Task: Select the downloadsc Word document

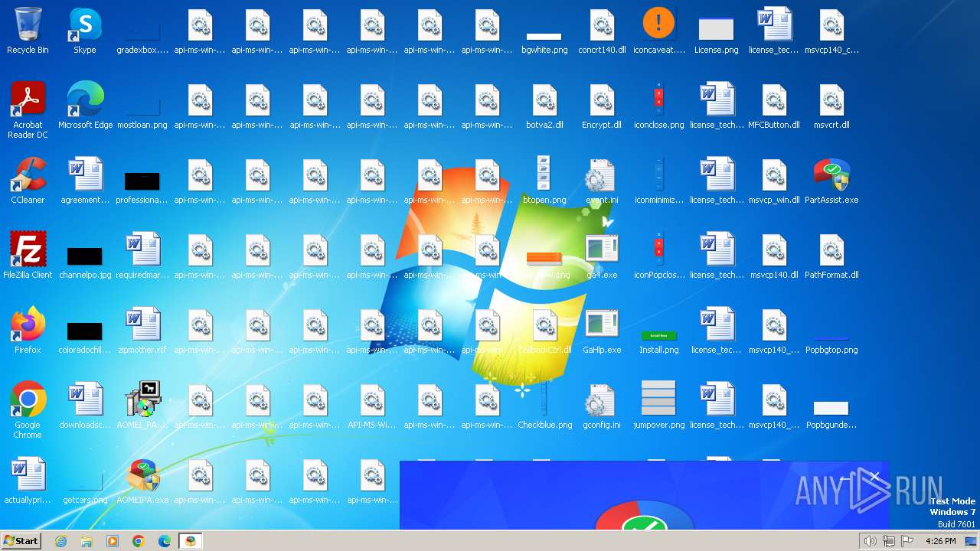Action: point(85,406)
